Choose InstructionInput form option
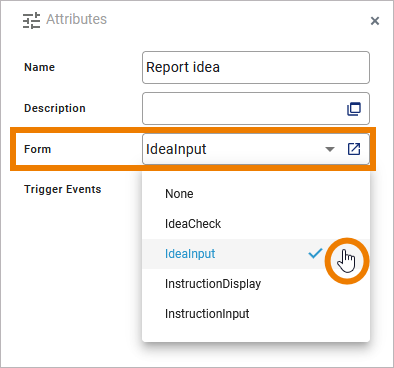This screenshot has width=394, height=368. pos(256,314)
